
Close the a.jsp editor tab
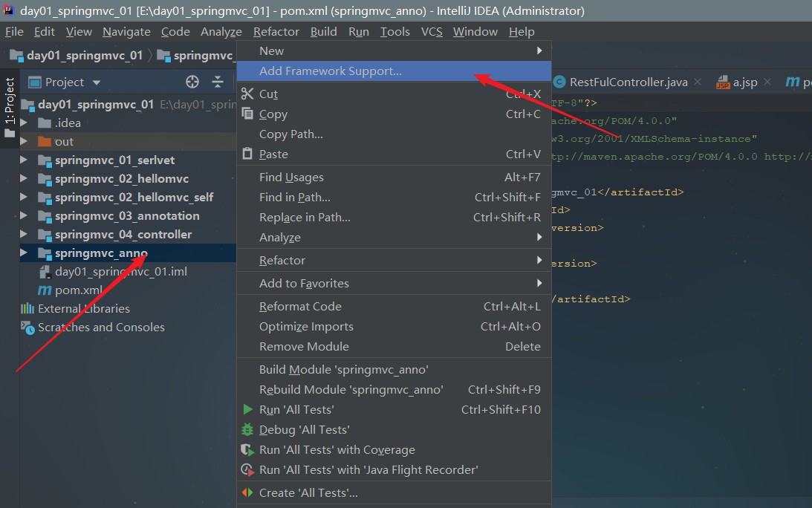coord(767,82)
